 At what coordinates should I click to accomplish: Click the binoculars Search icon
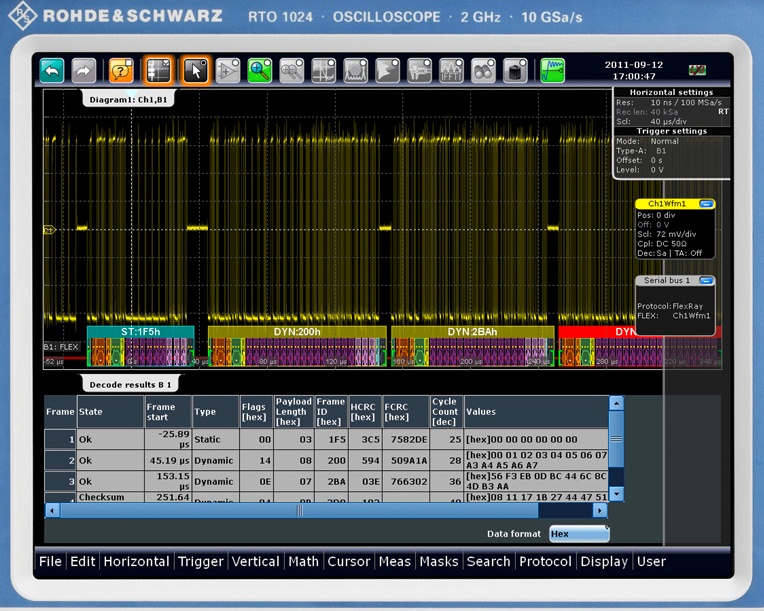click(x=484, y=70)
